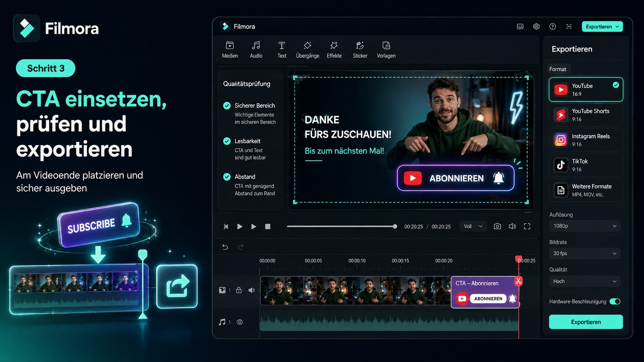Open the Qualität Hoch dropdown

pos(585,281)
